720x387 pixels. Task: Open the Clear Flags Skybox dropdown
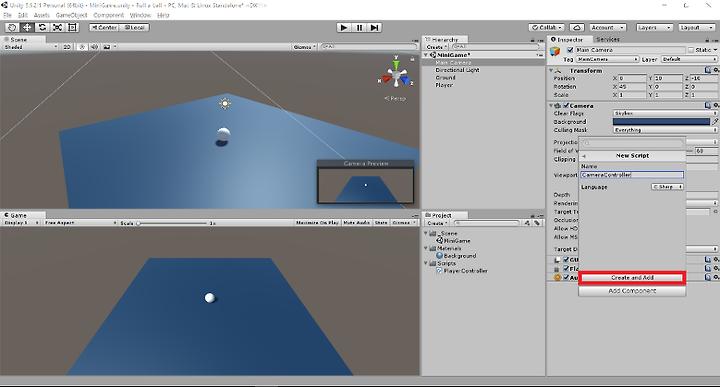(665, 113)
